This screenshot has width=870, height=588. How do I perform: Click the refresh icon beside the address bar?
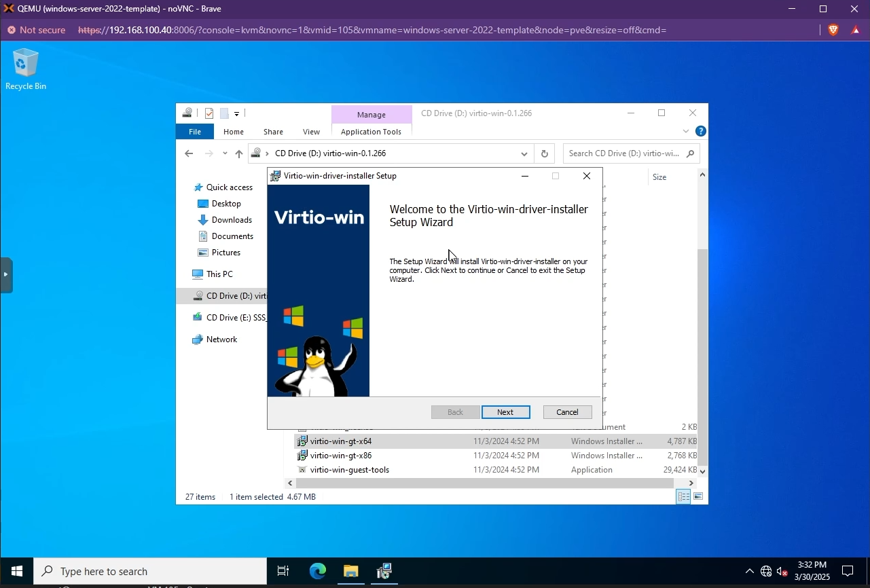(544, 153)
